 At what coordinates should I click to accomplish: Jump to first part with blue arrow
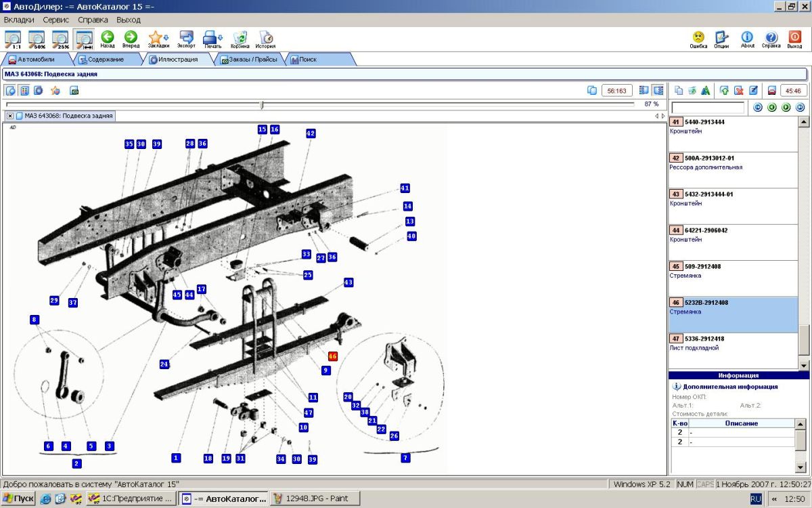(758, 107)
